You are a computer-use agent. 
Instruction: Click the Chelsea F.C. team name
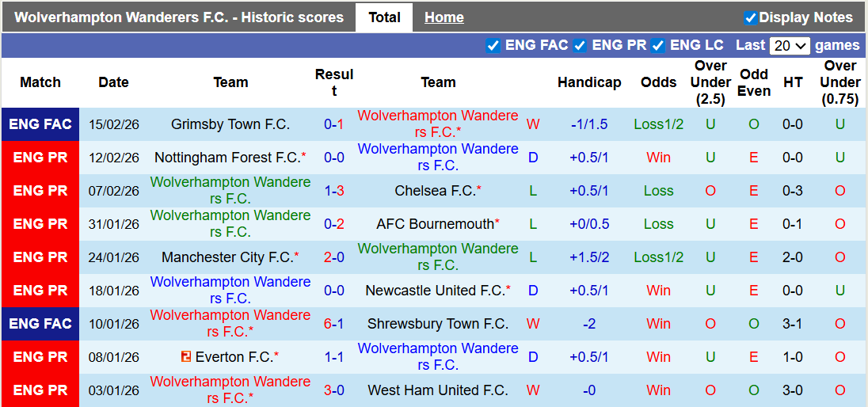click(x=436, y=191)
